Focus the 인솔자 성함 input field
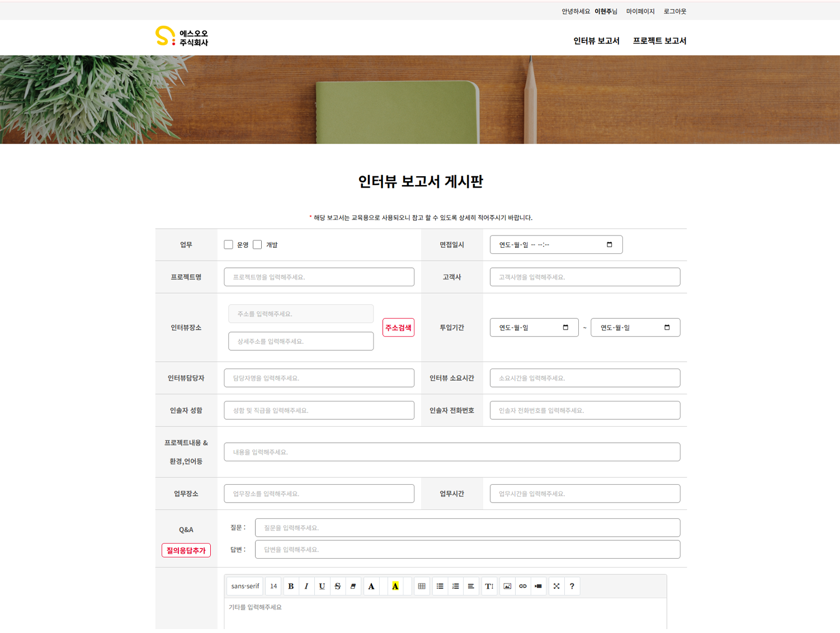Screen dimensions: 840x633 pyautogui.click(x=319, y=410)
